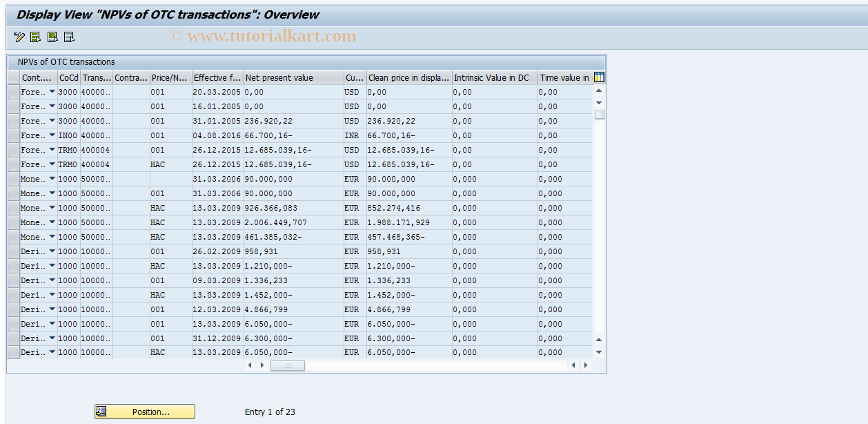Click company code cell IN00
The height and width of the screenshot is (424, 868).
pyautogui.click(x=68, y=135)
